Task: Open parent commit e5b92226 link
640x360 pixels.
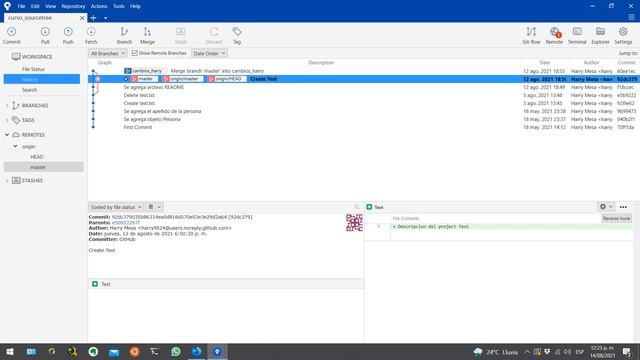Action: coord(125,223)
